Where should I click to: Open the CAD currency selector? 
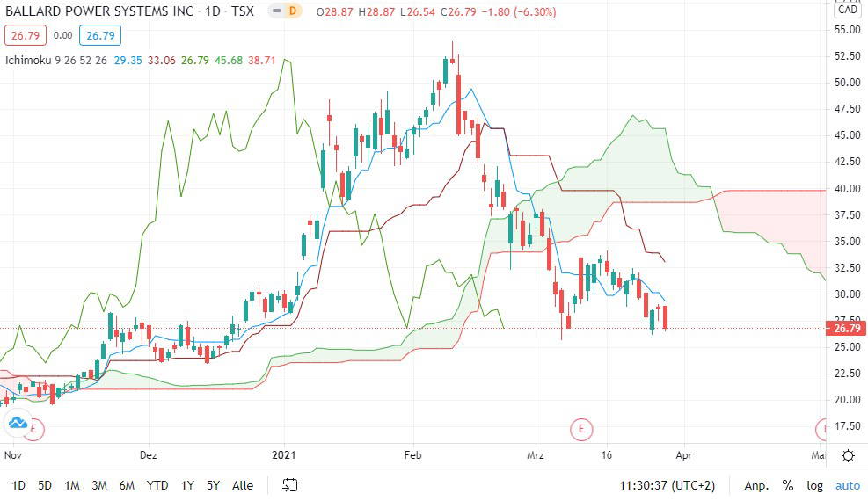(x=847, y=10)
